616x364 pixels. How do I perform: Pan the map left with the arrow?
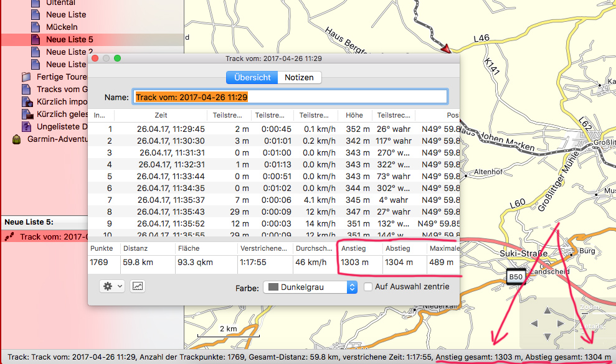coord(533,324)
